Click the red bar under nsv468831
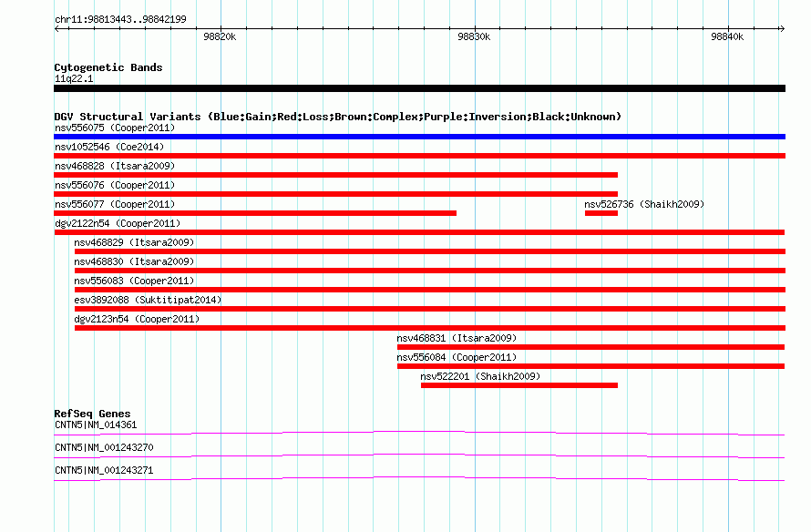The image size is (811, 532). click(x=590, y=347)
